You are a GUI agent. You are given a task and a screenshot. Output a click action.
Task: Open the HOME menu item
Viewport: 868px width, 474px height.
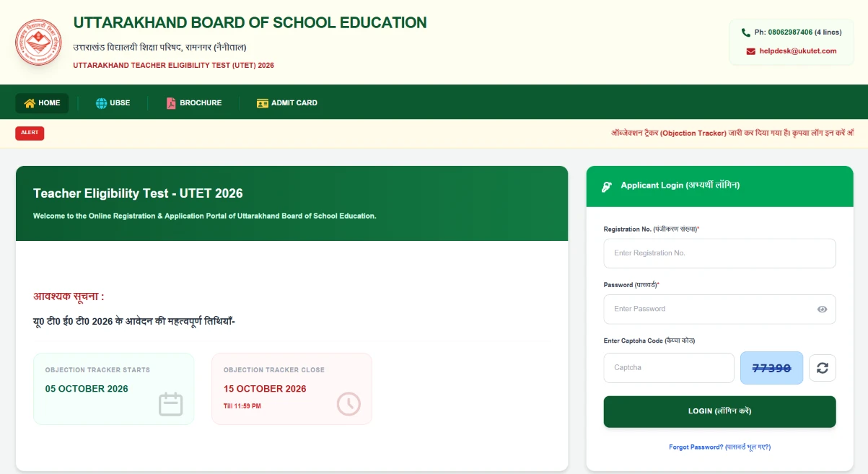42,103
